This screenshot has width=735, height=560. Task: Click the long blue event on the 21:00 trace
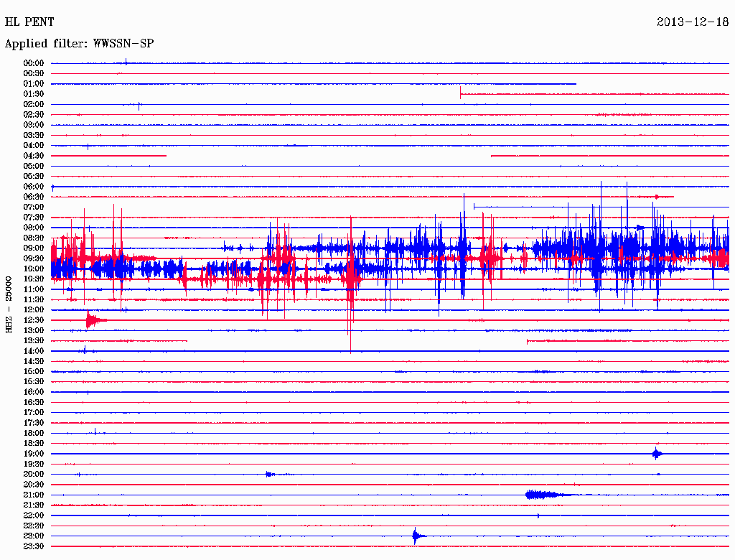pos(548,495)
